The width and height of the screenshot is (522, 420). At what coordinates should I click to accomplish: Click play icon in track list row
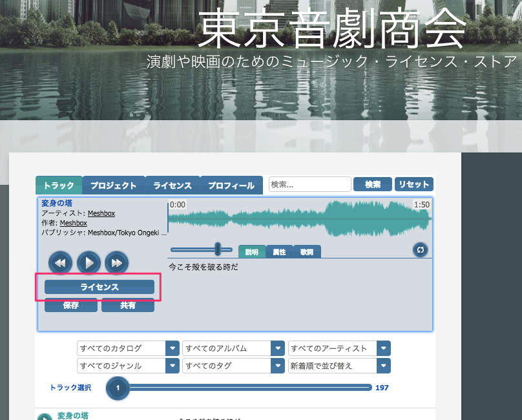click(x=44, y=417)
